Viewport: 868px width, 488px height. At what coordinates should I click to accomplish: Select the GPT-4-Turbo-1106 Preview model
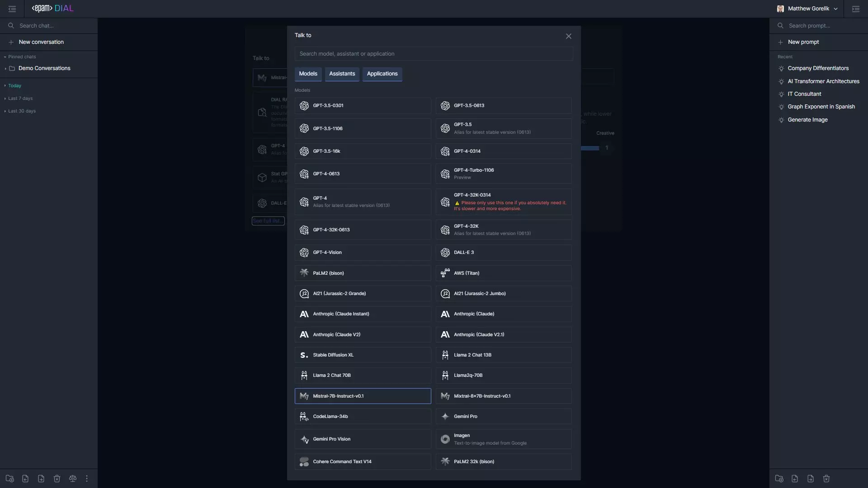click(x=504, y=174)
